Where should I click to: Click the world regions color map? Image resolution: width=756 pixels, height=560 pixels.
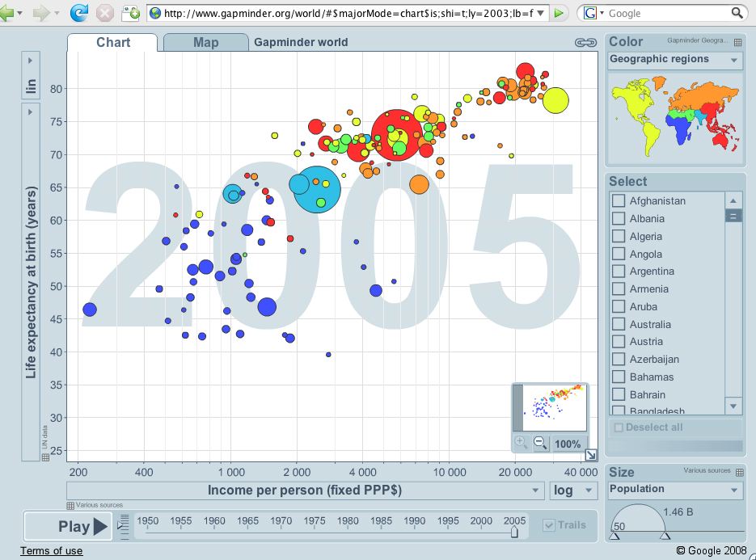click(675, 118)
